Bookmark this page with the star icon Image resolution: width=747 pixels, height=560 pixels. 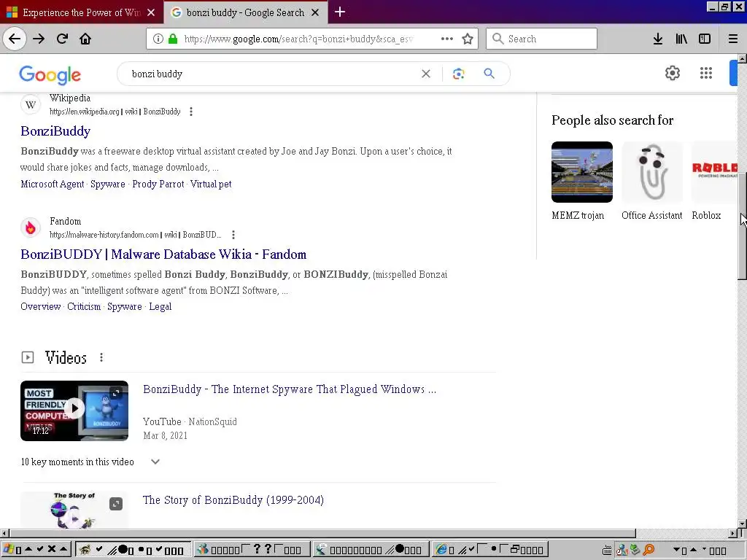point(468,39)
